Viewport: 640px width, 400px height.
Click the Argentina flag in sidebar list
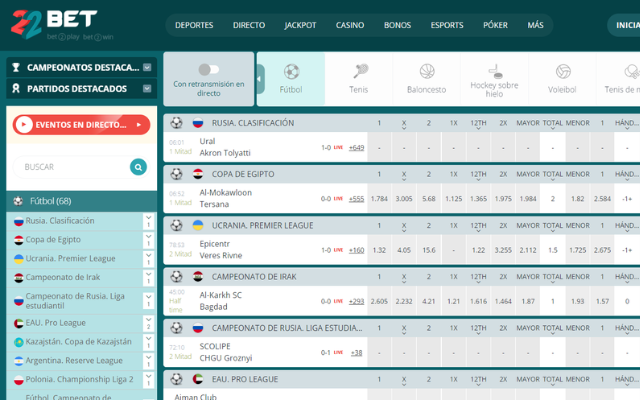(19, 361)
